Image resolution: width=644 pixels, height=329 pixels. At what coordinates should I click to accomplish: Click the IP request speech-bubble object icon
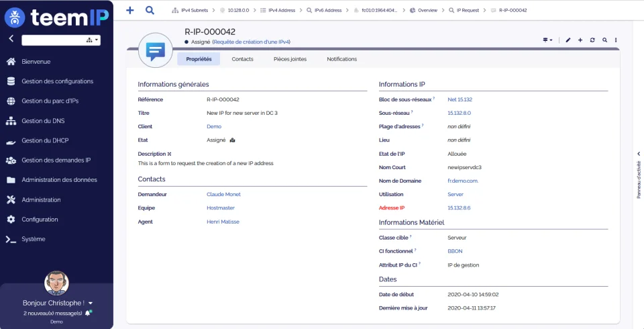pyautogui.click(x=155, y=51)
